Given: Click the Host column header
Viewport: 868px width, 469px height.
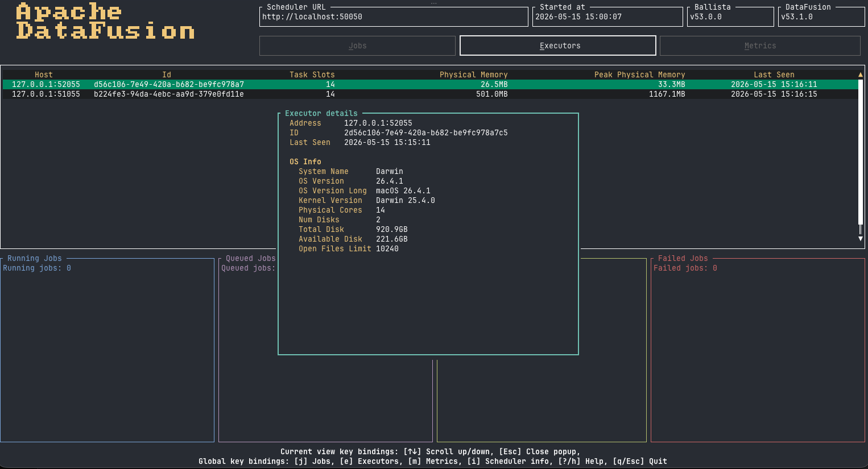Looking at the screenshot, I should pos(44,75).
